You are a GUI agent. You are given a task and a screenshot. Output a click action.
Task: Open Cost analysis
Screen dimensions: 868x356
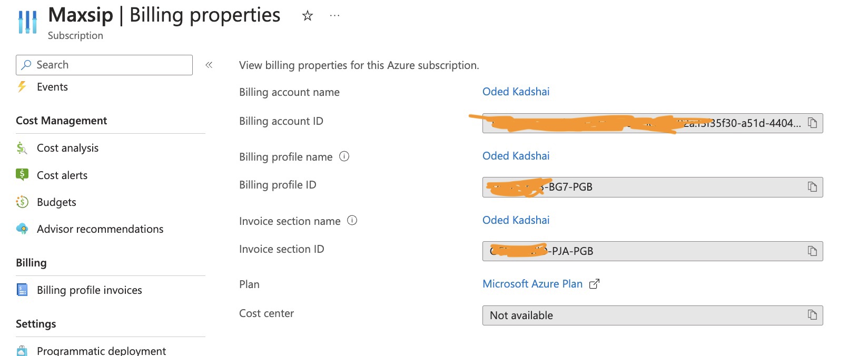click(x=67, y=148)
